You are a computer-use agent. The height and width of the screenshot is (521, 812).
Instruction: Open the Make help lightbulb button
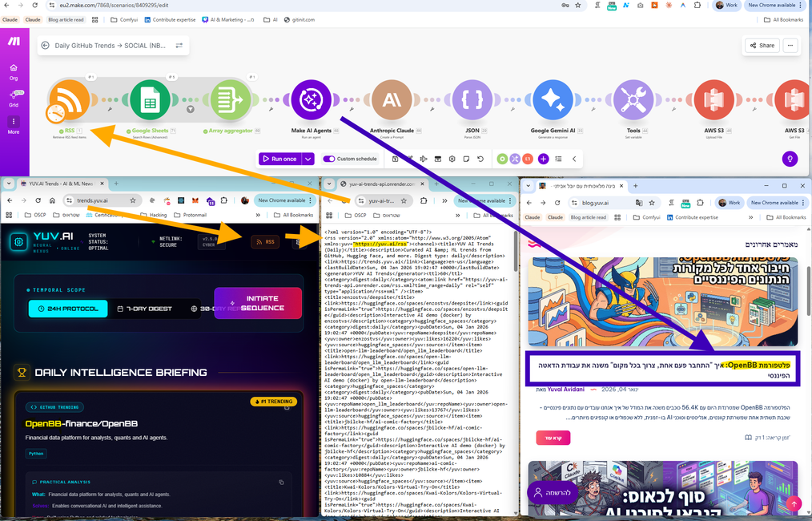click(x=790, y=160)
